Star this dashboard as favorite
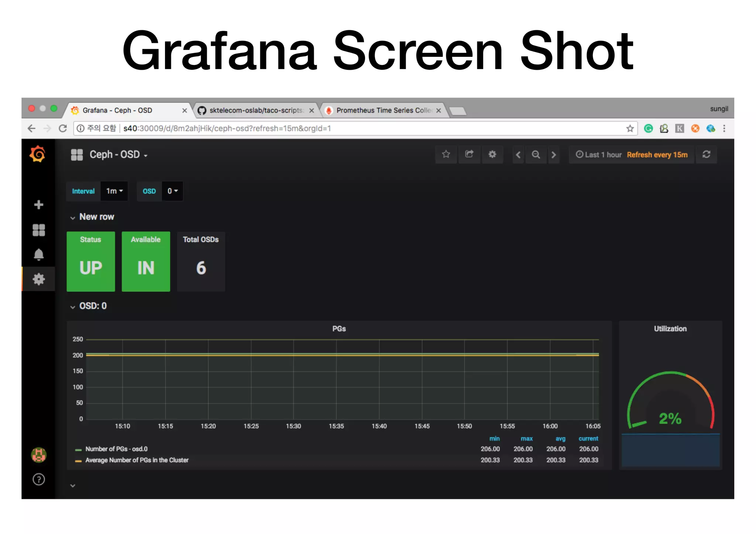The width and height of the screenshot is (756, 534). (446, 154)
